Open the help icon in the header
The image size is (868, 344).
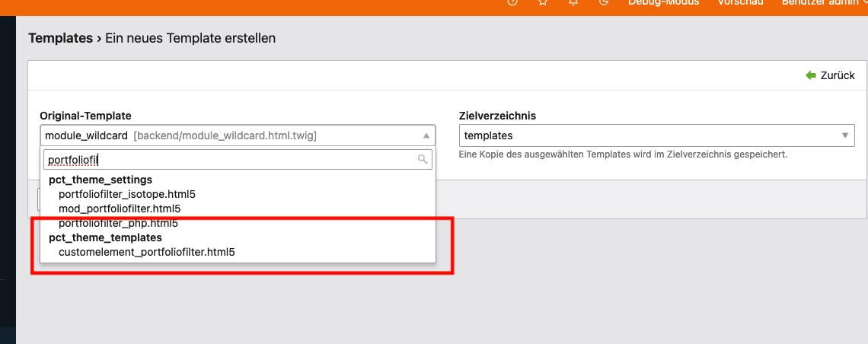[x=512, y=2]
